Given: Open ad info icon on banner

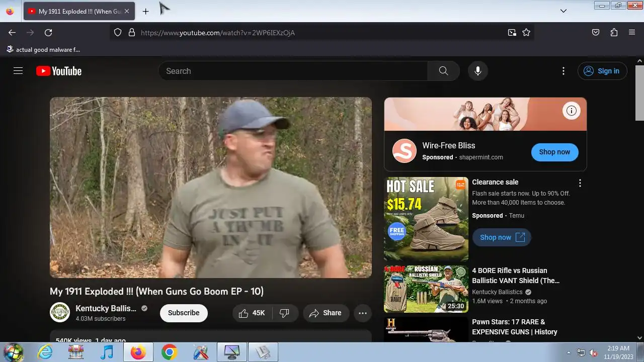Looking at the screenshot, I should (x=572, y=111).
